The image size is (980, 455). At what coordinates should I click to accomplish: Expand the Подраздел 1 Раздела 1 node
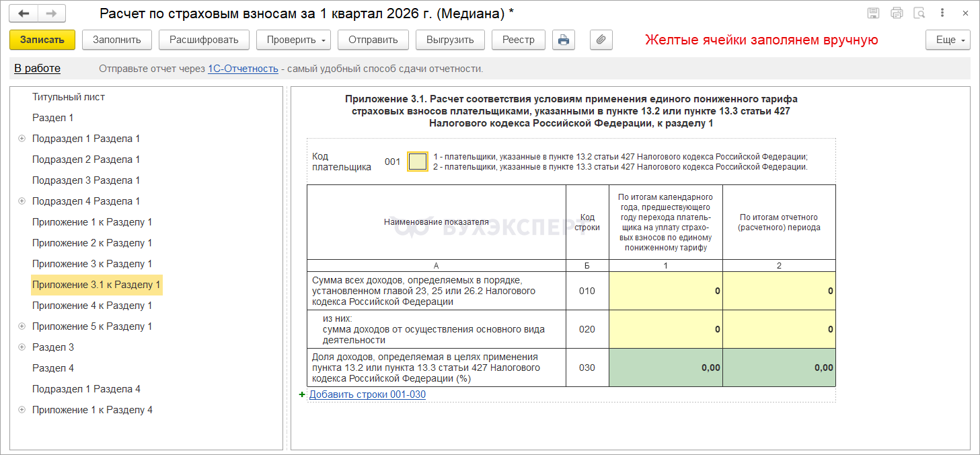click(x=22, y=139)
